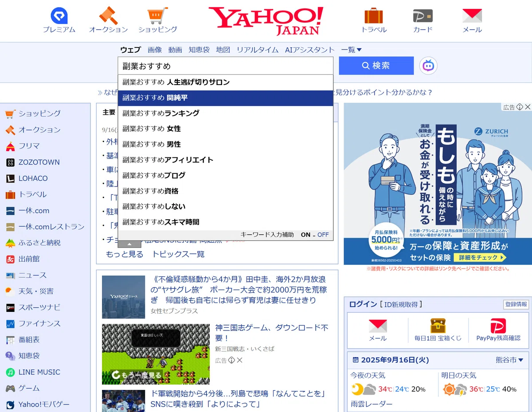Choose suggestion 副業おすすめ 人生逃げ切りサロン
The image size is (532, 412).
(225, 82)
